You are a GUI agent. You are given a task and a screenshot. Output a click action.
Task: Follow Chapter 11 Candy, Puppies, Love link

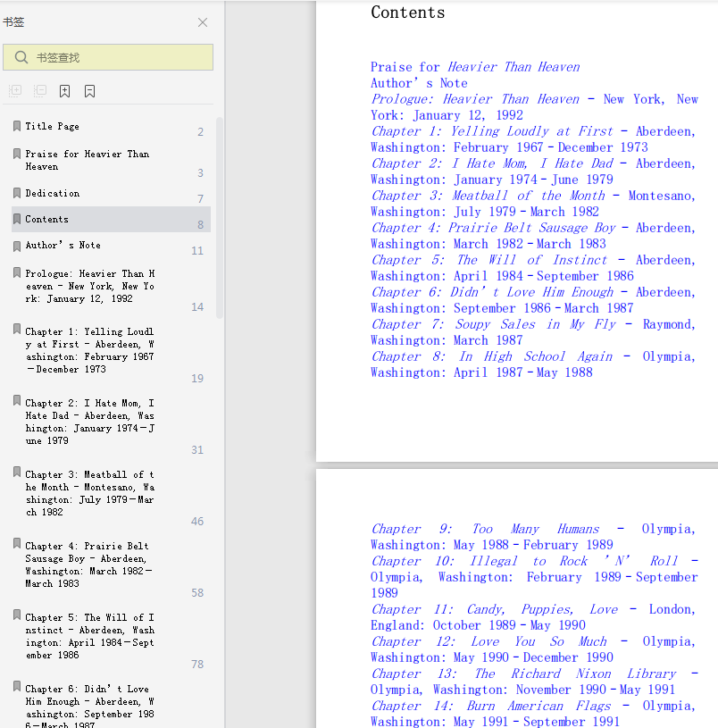point(533,617)
